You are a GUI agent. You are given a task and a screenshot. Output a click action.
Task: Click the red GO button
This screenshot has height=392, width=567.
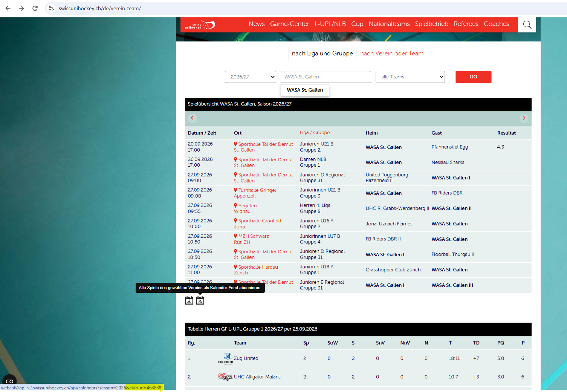tap(473, 77)
